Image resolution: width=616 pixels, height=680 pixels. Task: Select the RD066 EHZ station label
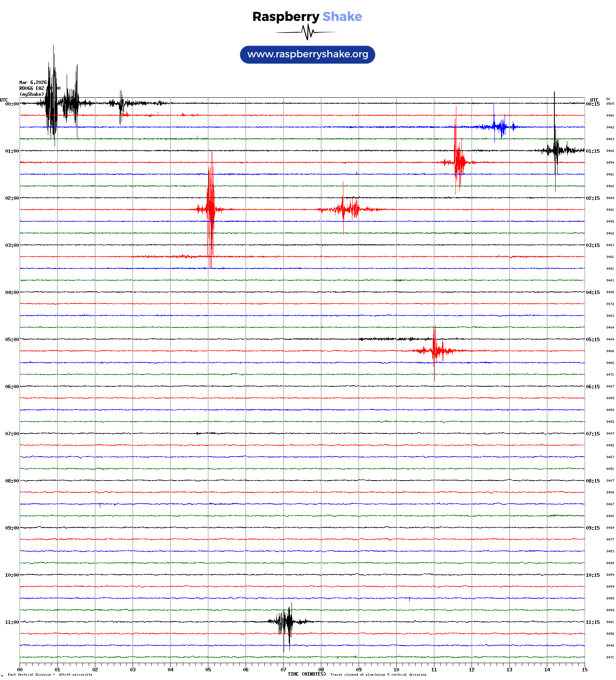tap(32, 88)
